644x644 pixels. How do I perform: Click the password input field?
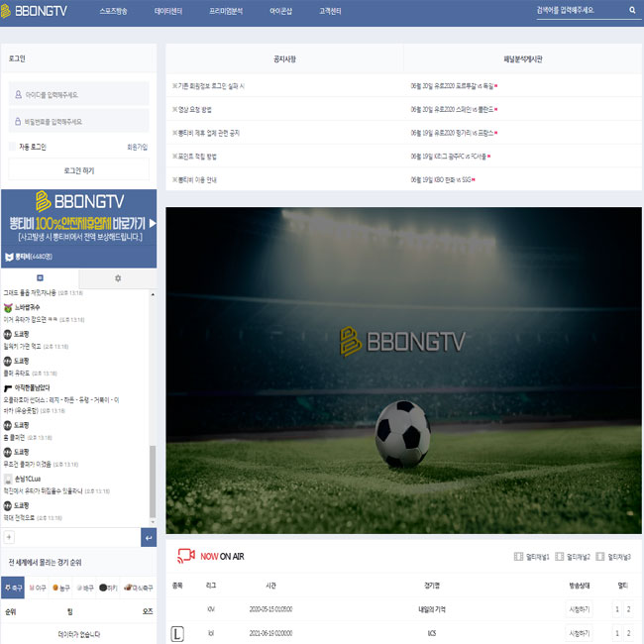[79, 122]
